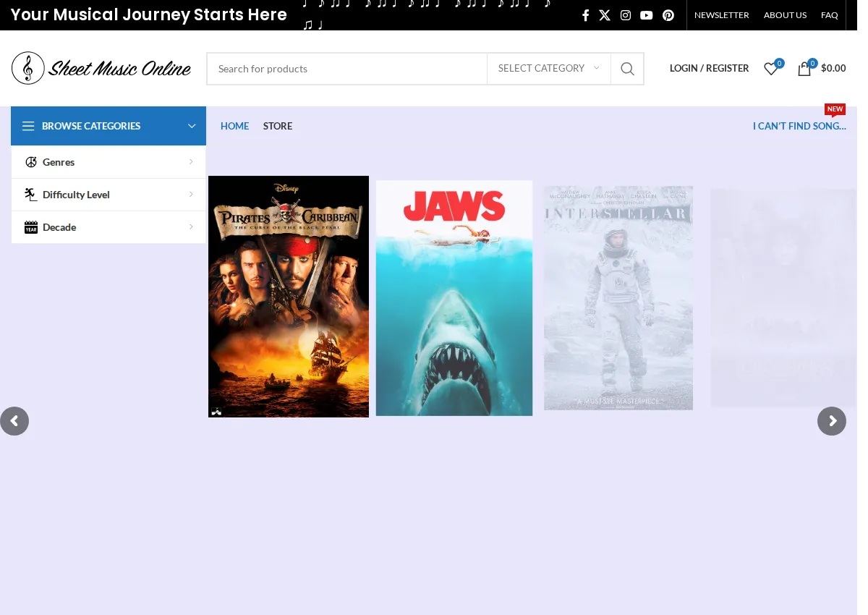
Task: Go to next slide arrow
Action: click(832, 421)
